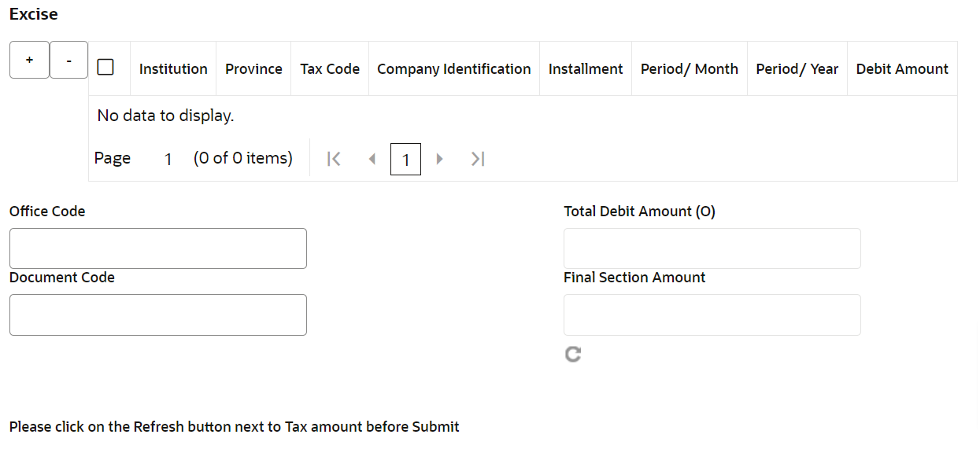Click the Period/ Month column header

point(690,69)
